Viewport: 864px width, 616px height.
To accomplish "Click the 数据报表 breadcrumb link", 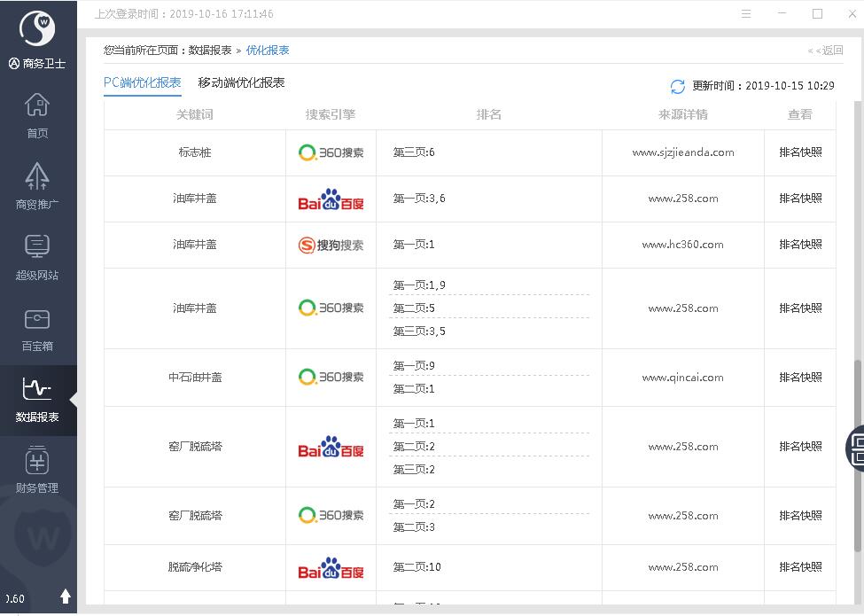I will coord(210,51).
